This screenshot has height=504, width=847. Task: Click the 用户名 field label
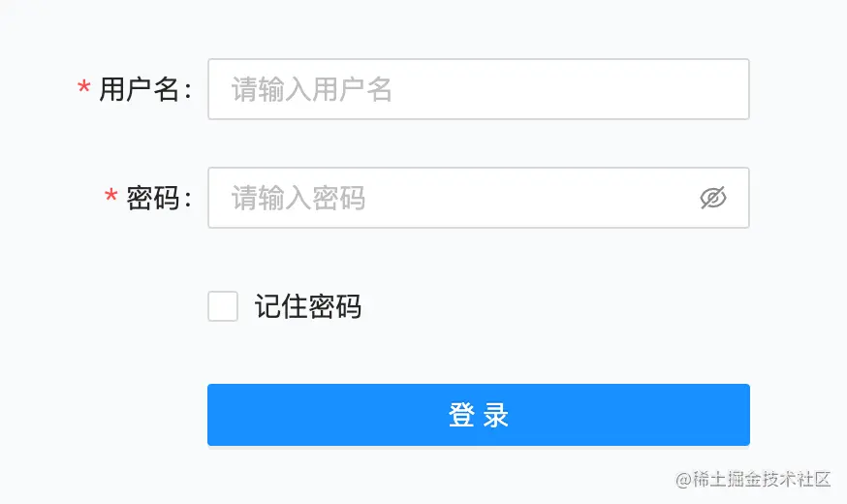click(x=140, y=89)
